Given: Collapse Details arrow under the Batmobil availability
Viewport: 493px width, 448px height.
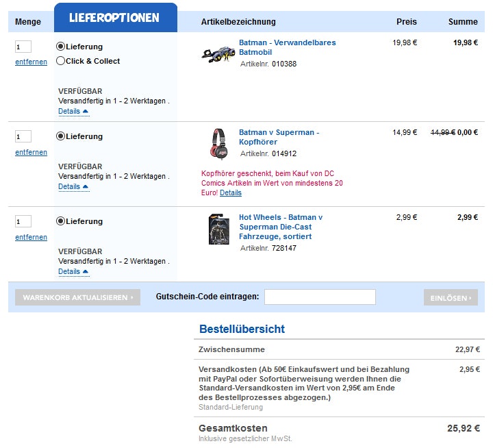Looking at the screenshot, I should tap(86, 111).
